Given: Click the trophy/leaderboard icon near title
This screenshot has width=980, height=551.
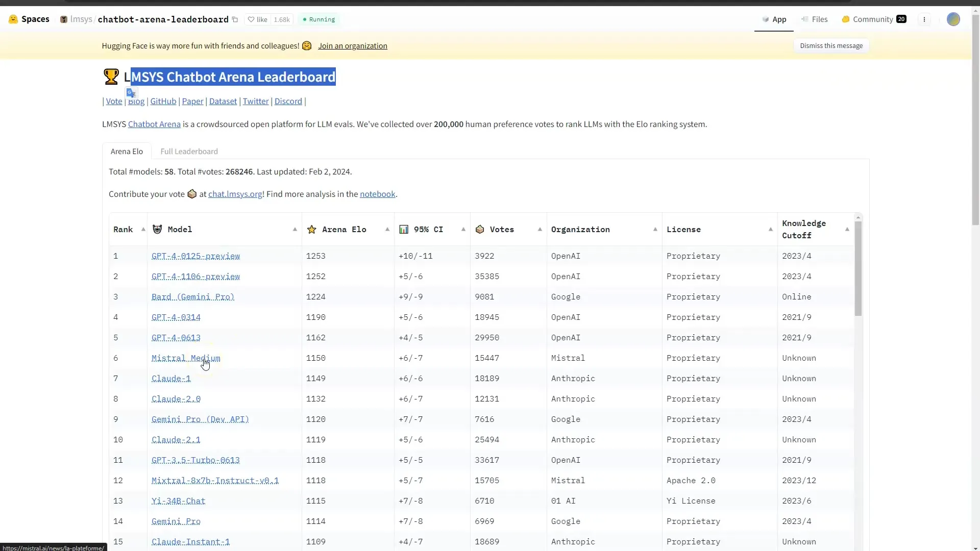Looking at the screenshot, I should tap(110, 77).
